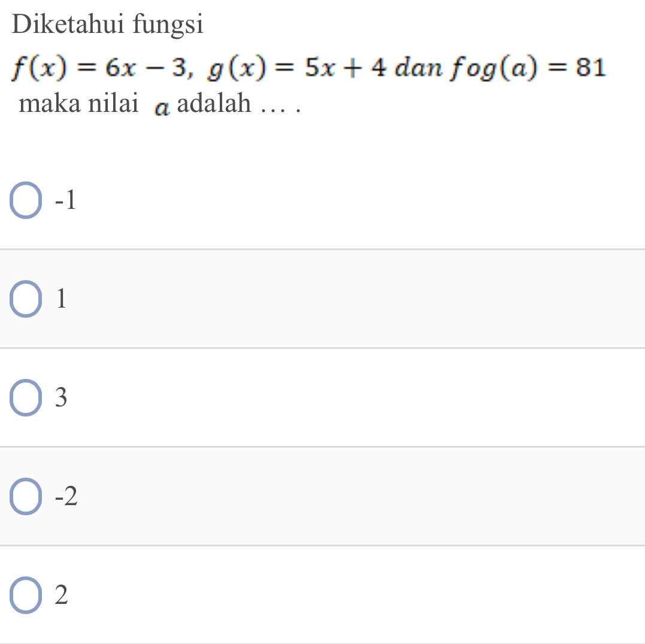The width and height of the screenshot is (645, 644).
Task: Select the radio button for answer 1
Action: click(x=25, y=299)
